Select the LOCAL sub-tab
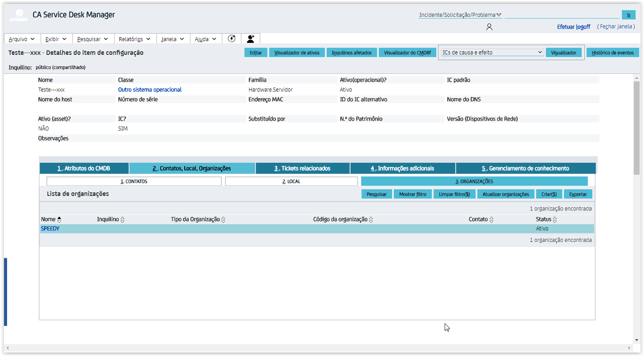The width and height of the screenshot is (644, 356). pos(291,181)
